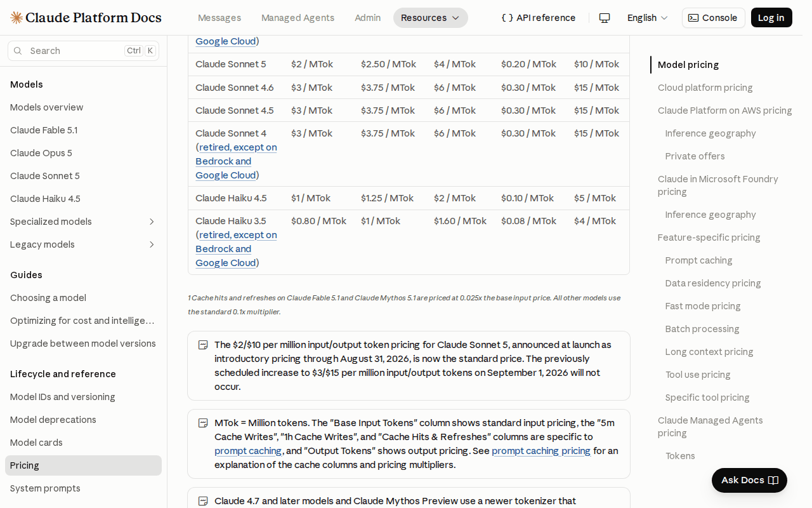Click the retired link under Claude Haiku 3.5
The height and width of the screenshot is (508, 812).
[x=236, y=249]
